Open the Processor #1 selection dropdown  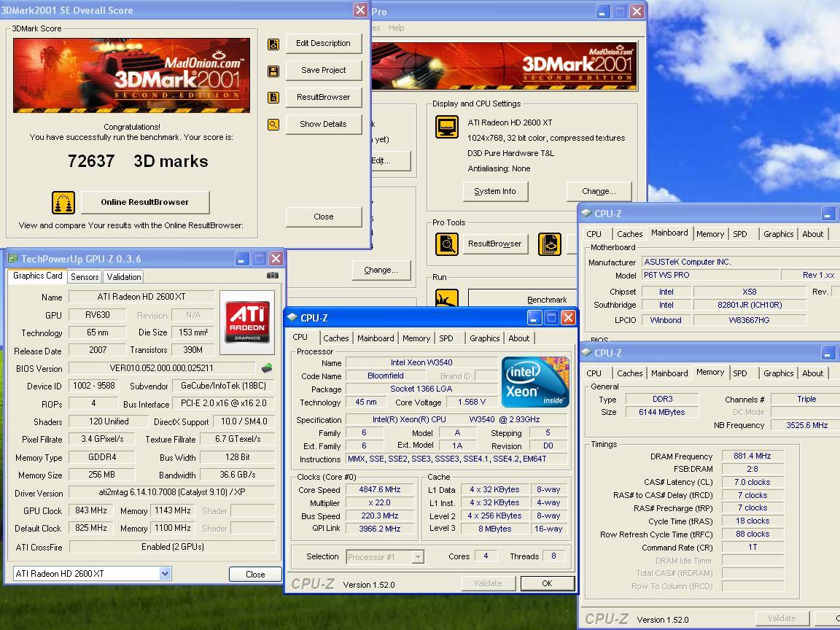click(x=418, y=556)
